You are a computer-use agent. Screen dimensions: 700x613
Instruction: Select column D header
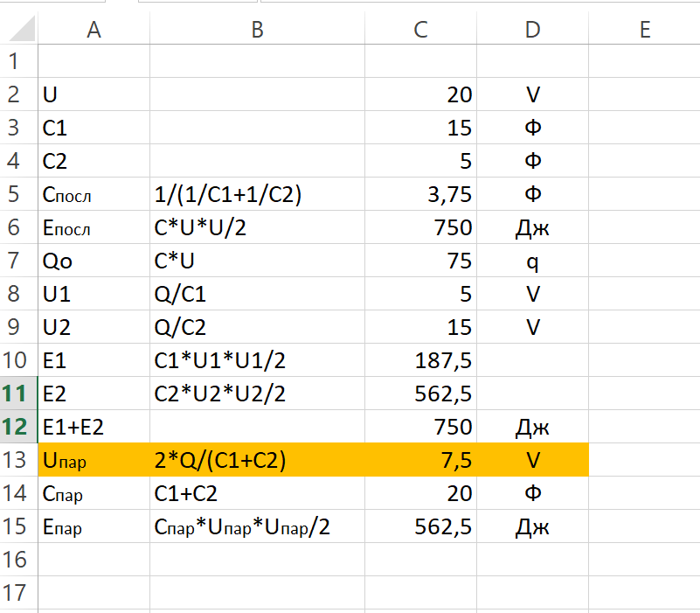tap(533, 31)
